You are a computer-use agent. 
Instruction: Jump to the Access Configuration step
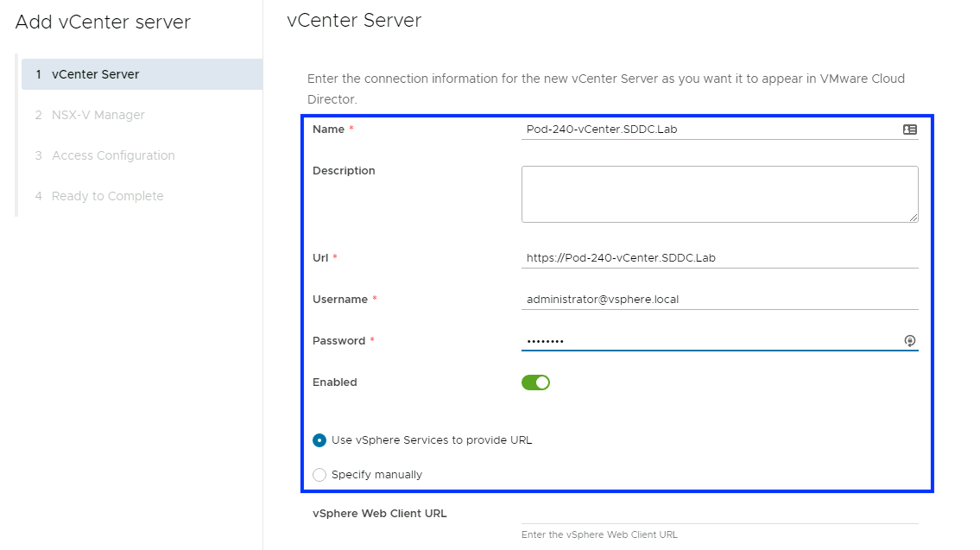pos(112,155)
